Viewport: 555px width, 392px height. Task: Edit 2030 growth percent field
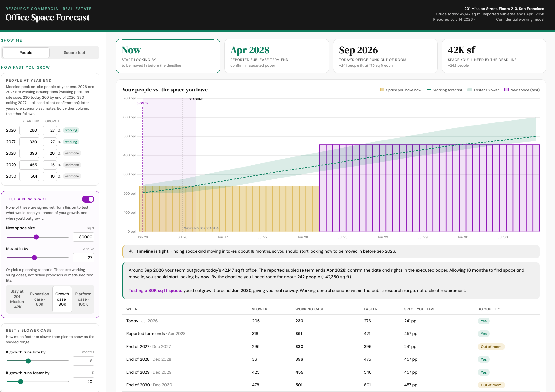(x=50, y=176)
